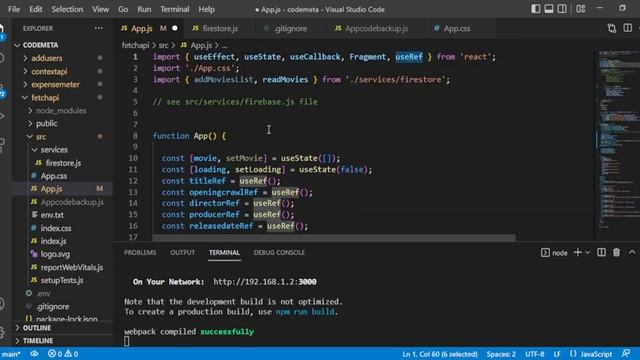Expand the OUTLINE section
The height and width of the screenshot is (360, 640).
pyautogui.click(x=37, y=328)
